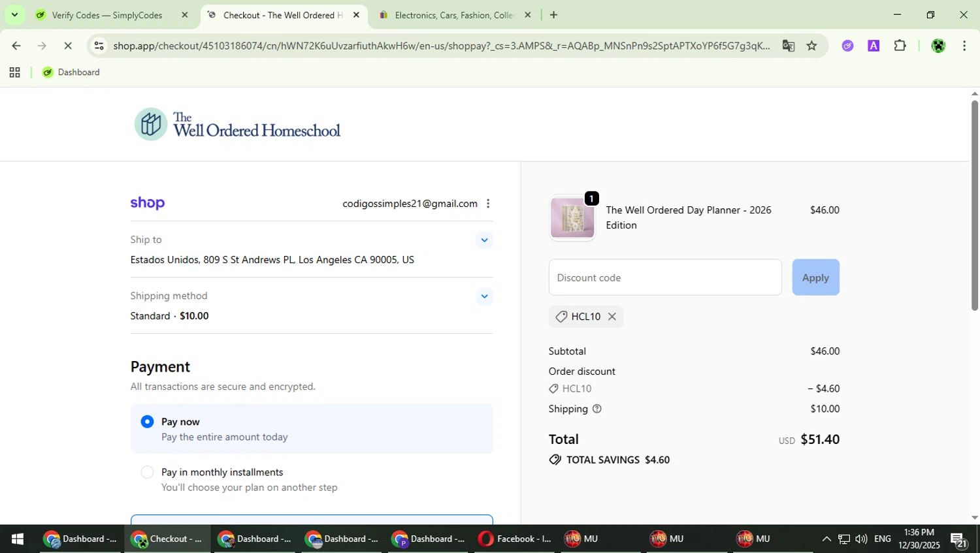980x553 pixels.
Task: Click the page vertical scrollbar
Action: point(974,206)
